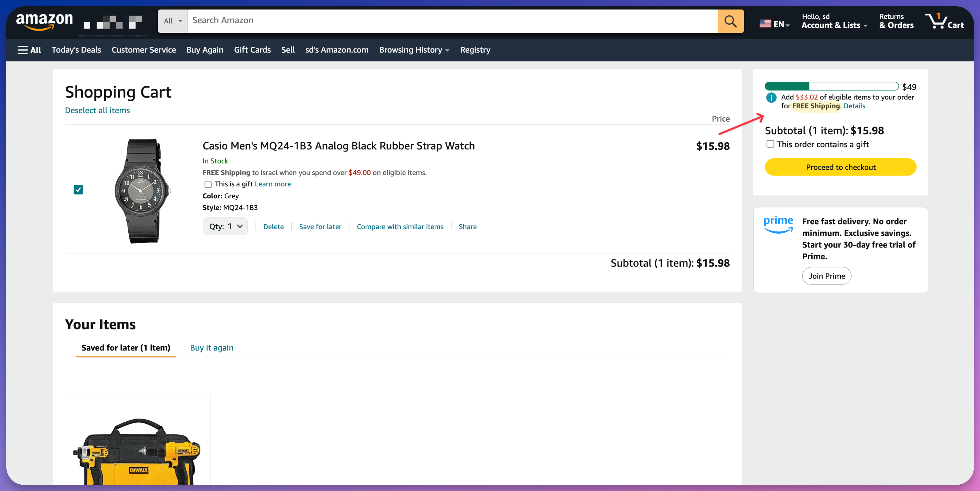
Task: Uncheck the Casio watch selection checkbox
Action: 78,190
